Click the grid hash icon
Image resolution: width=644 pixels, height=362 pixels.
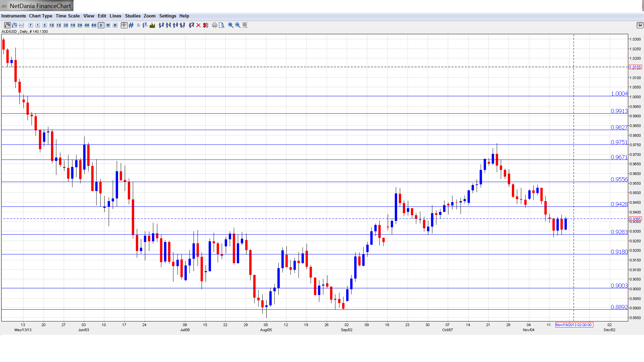click(131, 25)
